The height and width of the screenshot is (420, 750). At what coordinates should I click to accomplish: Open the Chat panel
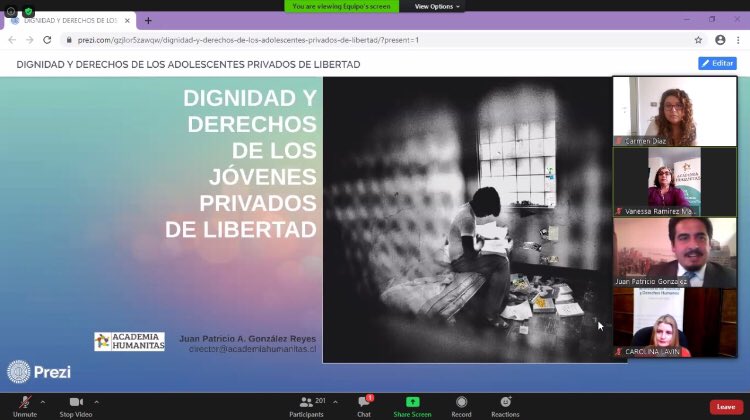tap(364, 407)
